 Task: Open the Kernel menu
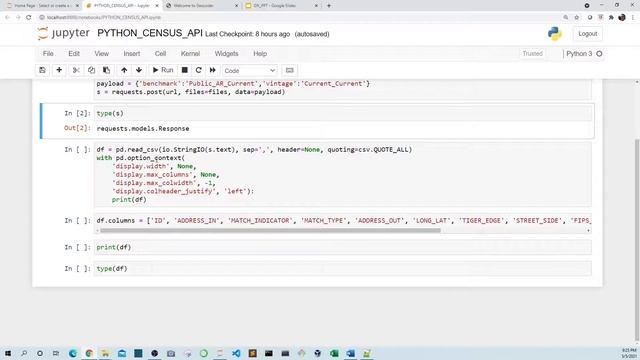190,53
